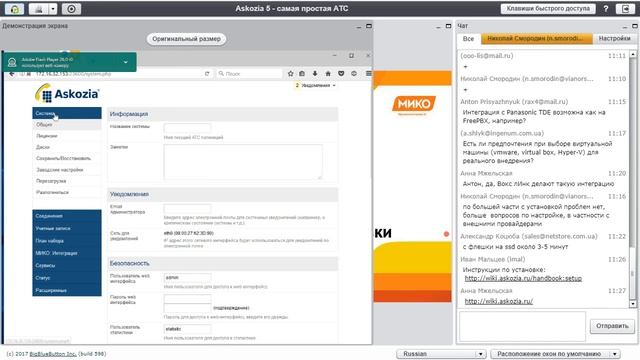Click the first web password field
The image size is (640, 360).
click(x=187, y=298)
